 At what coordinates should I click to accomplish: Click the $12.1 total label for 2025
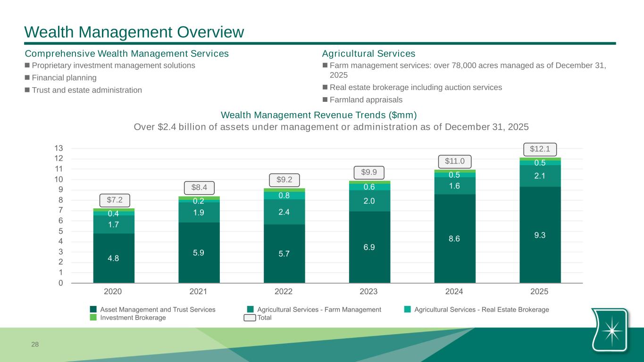(539, 149)
